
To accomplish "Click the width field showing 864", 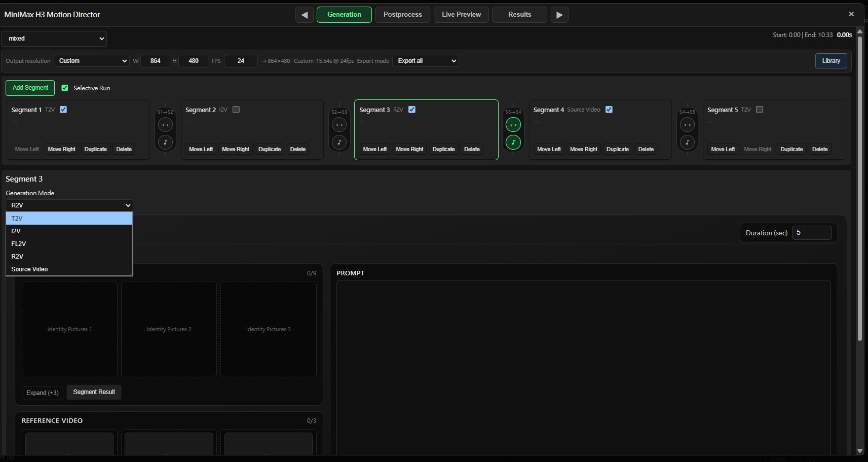I will [x=156, y=61].
